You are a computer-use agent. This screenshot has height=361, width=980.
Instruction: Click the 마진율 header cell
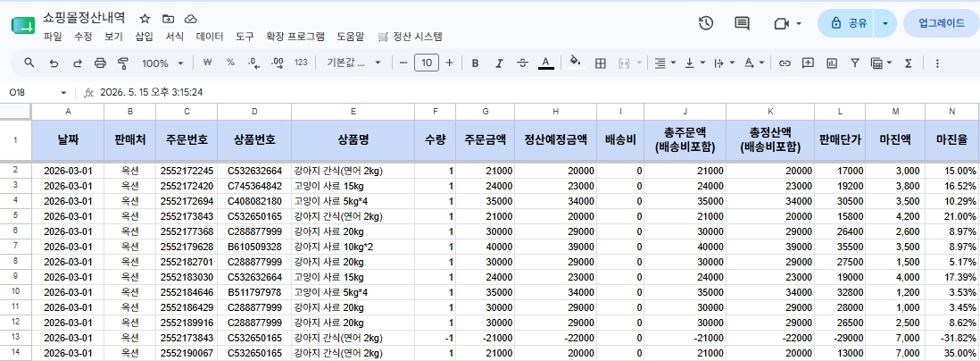pyautogui.click(x=951, y=140)
